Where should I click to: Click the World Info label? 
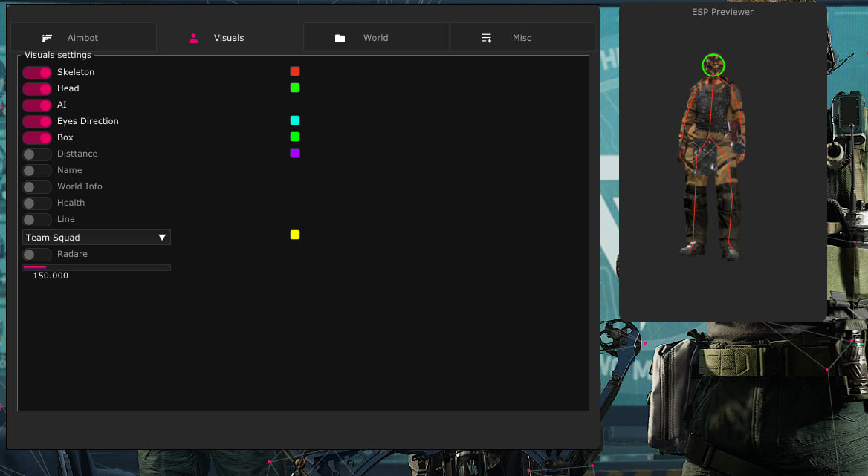[80, 186]
